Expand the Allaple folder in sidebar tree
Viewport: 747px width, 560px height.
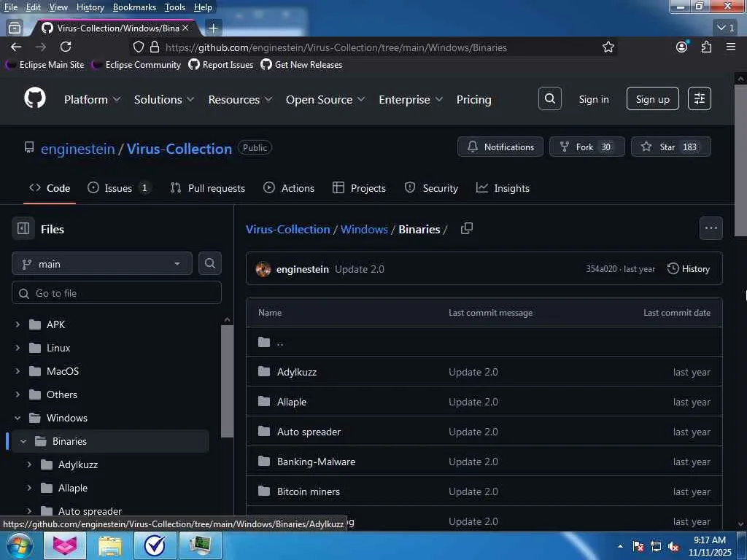29,488
